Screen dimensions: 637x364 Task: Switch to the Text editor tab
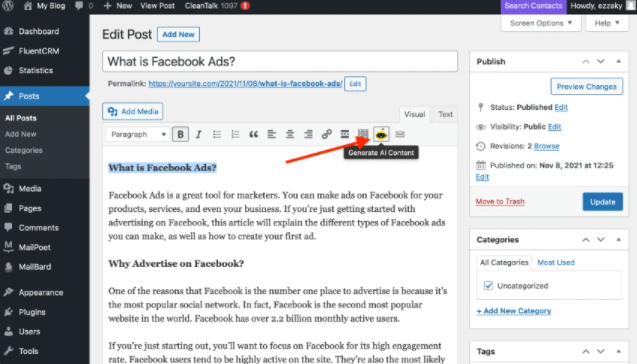click(445, 114)
